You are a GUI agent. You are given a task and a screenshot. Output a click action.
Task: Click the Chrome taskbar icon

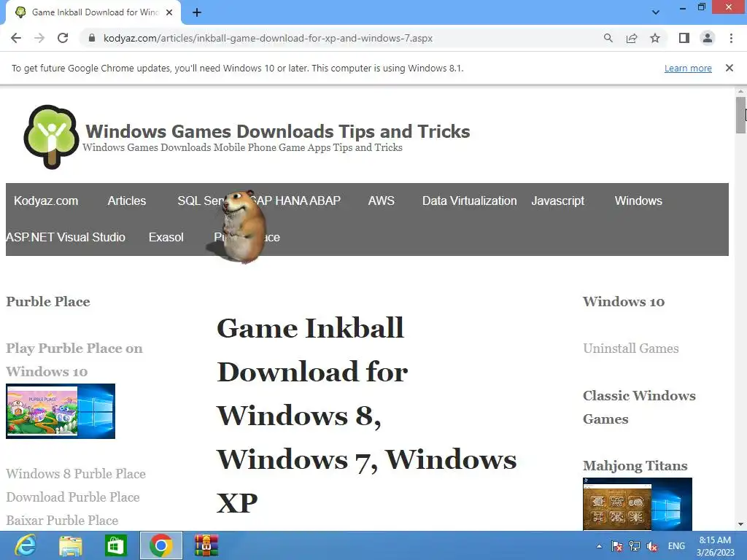click(x=161, y=545)
